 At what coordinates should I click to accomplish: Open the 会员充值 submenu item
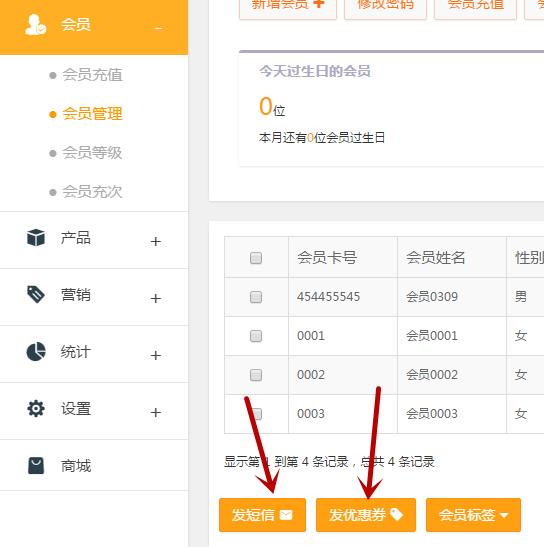pos(92,75)
